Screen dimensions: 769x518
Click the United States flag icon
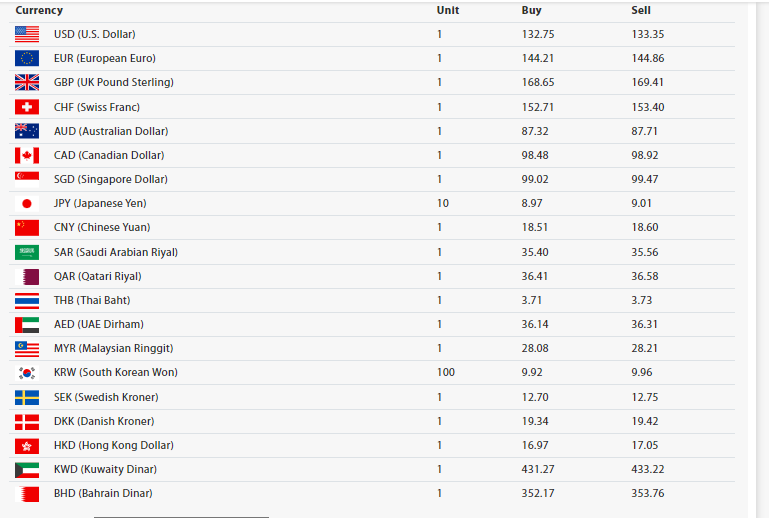point(27,34)
